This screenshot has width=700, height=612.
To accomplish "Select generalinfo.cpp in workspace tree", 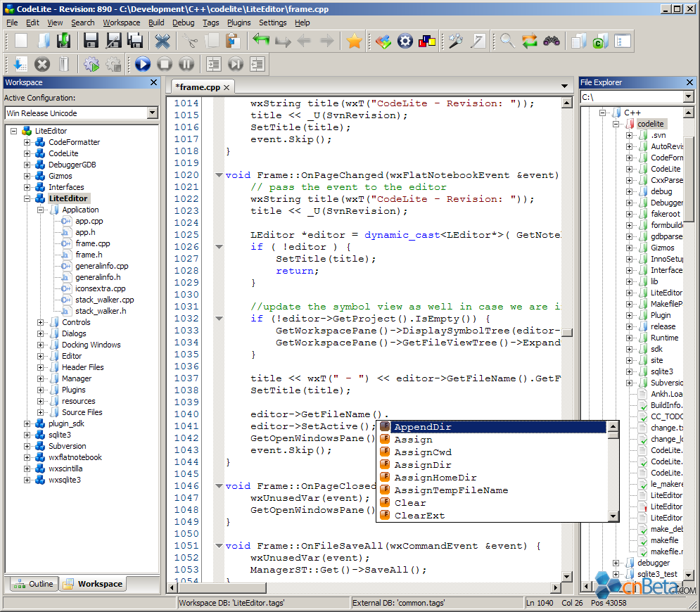I will pos(102,266).
